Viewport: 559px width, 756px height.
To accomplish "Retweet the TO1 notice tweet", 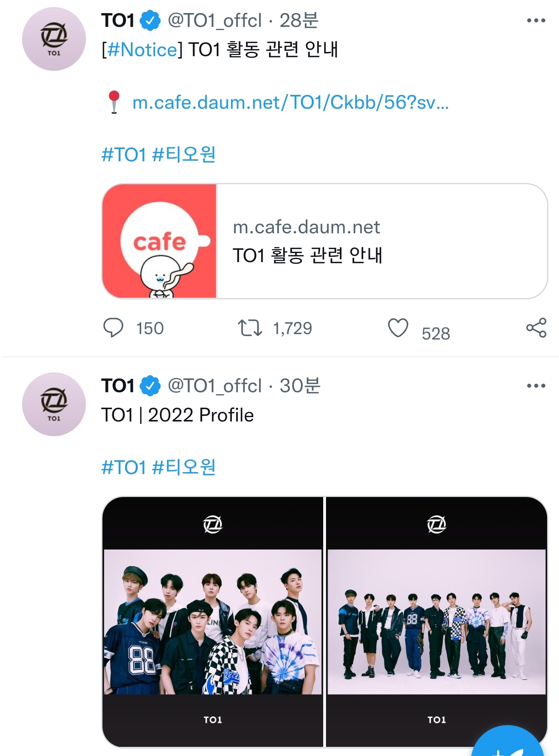I will [250, 328].
